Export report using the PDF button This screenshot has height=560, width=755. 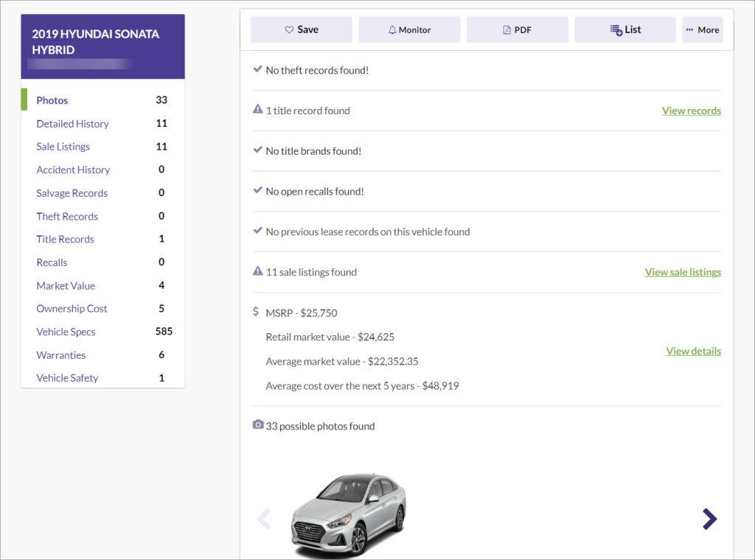click(517, 29)
